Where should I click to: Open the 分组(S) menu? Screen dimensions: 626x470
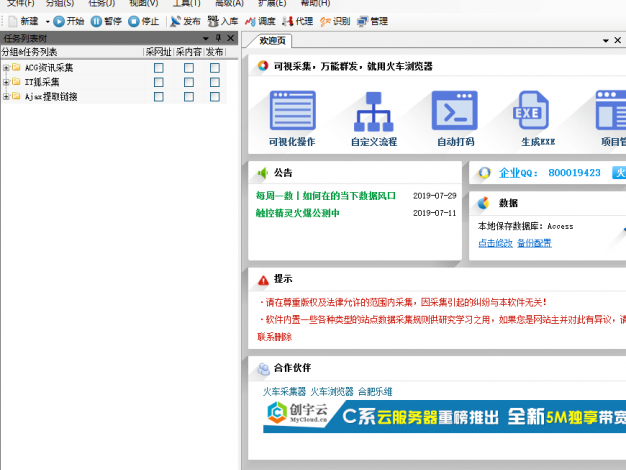pyautogui.click(x=60, y=3)
